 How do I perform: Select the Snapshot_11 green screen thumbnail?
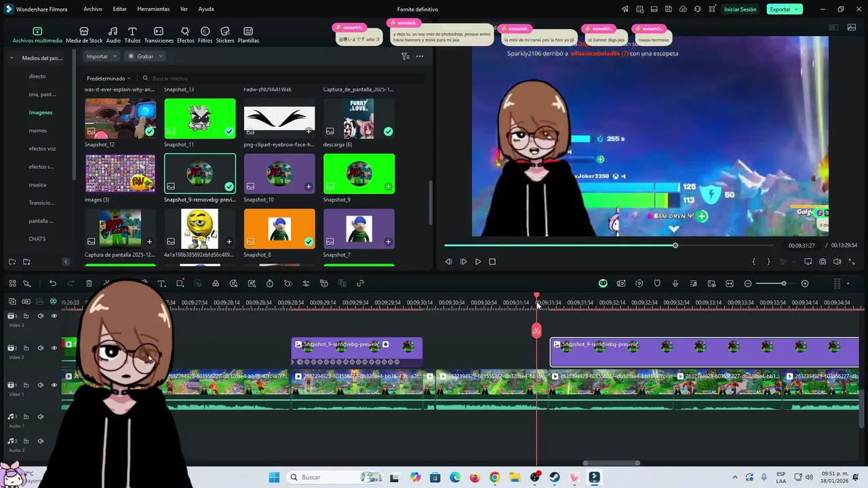point(200,119)
